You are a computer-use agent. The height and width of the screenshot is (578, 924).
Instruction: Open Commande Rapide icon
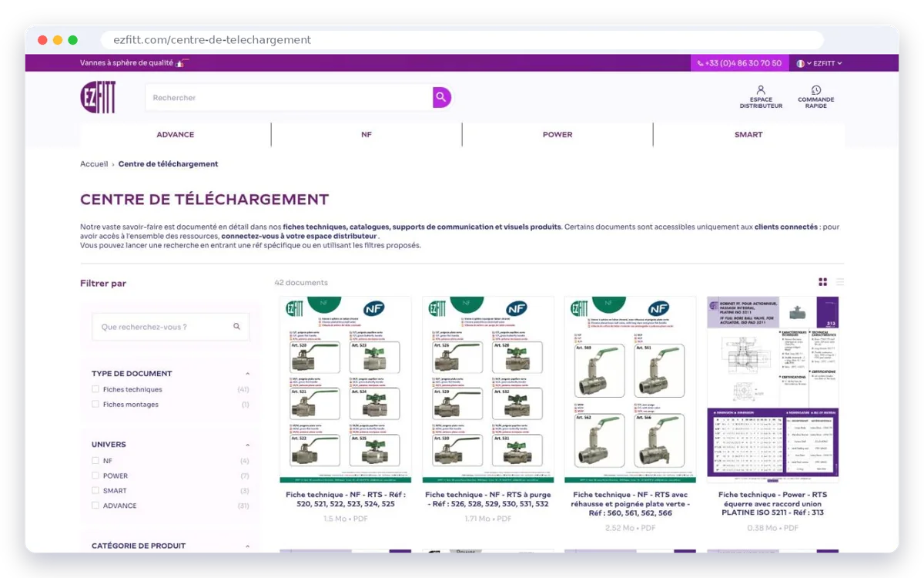point(816,90)
